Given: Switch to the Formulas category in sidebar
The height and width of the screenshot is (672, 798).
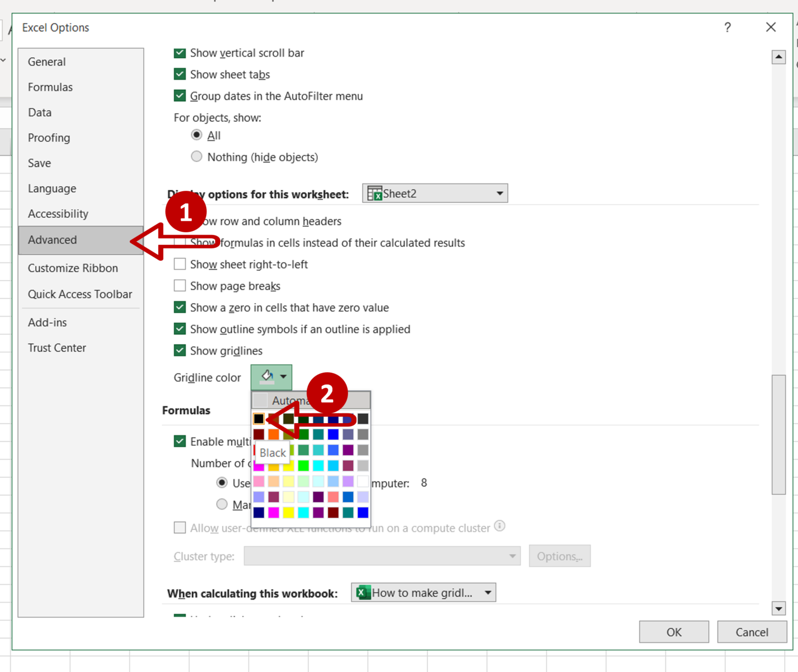Looking at the screenshot, I should (x=81, y=87).
